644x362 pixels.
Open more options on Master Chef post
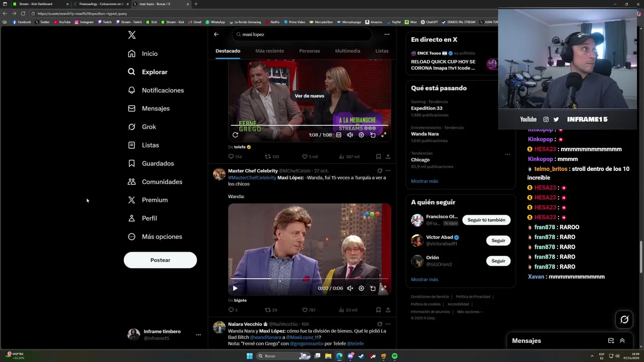[x=388, y=171]
